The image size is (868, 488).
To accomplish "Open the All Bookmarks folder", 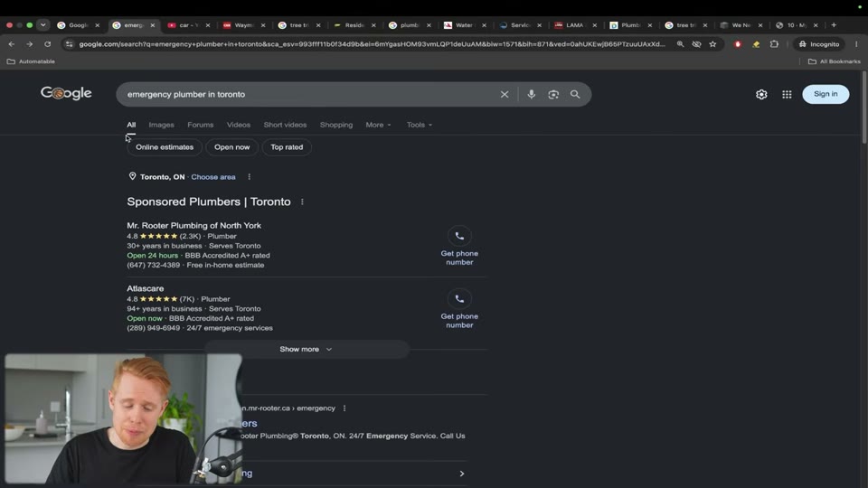I will click(835, 61).
